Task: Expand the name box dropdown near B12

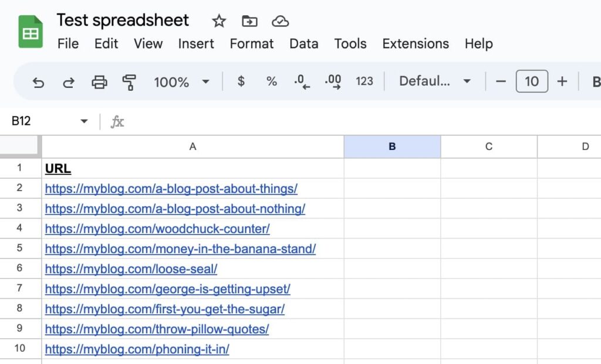Action: [x=84, y=121]
